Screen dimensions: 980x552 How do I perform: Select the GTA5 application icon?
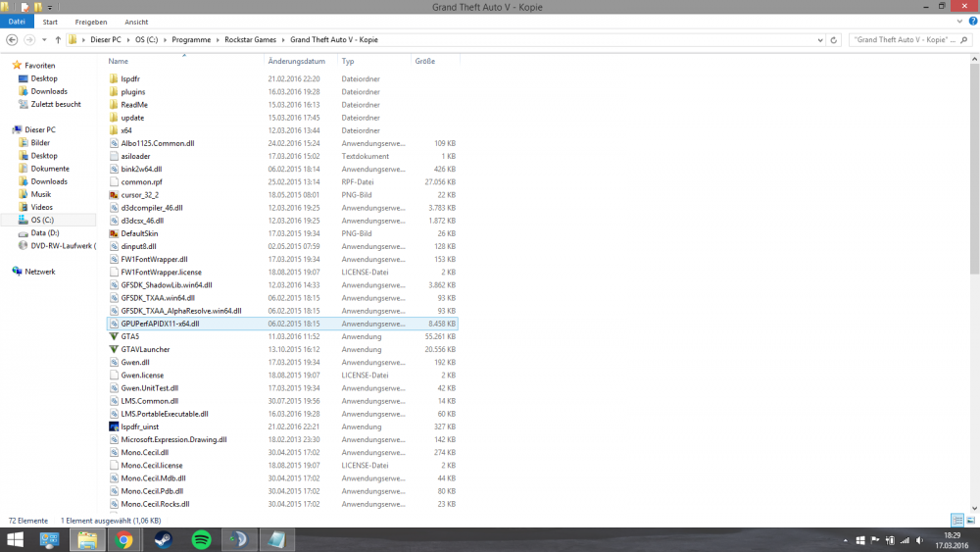[114, 336]
